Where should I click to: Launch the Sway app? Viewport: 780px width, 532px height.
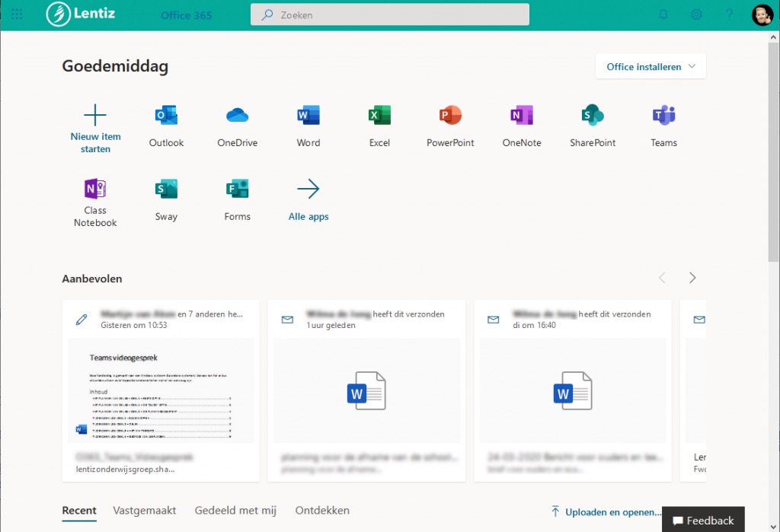(166, 199)
